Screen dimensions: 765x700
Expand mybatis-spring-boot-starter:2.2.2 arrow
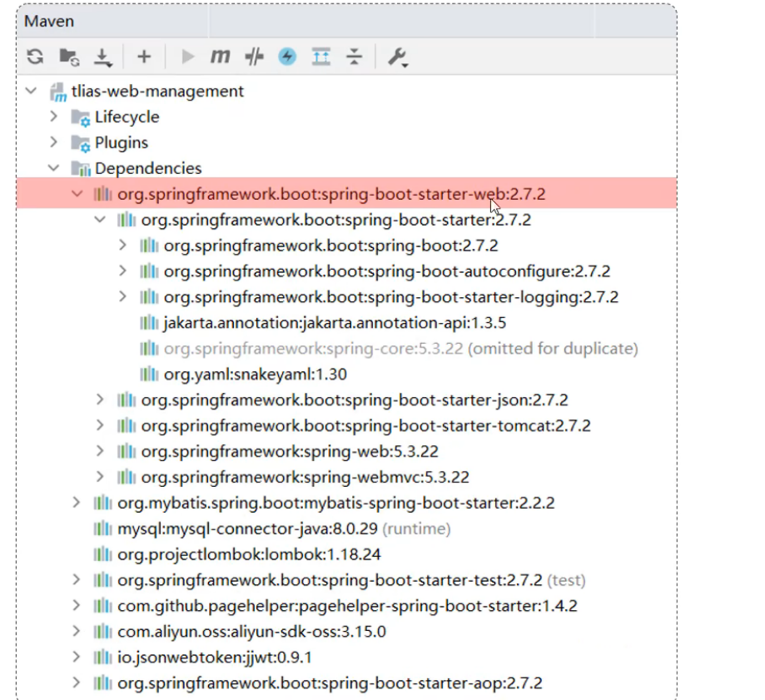[77, 503]
